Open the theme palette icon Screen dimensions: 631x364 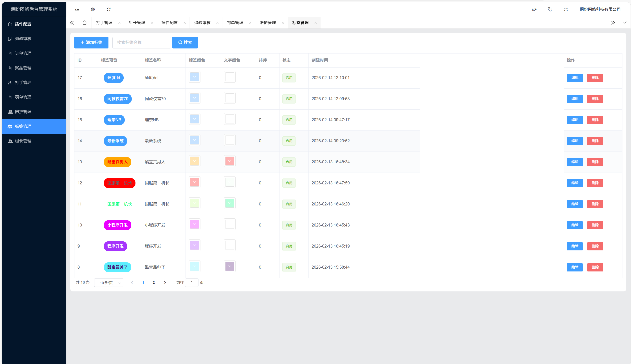pyautogui.click(x=534, y=9)
